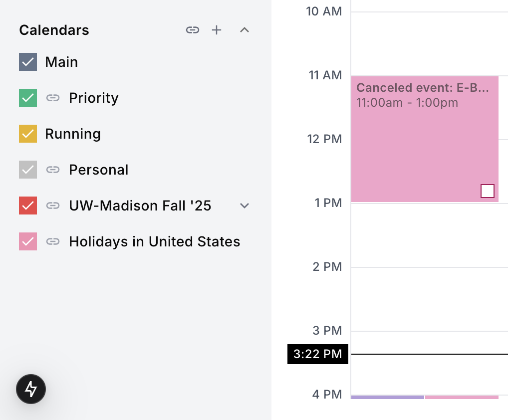The image size is (508, 420).
Task: Click the plus icon to add a calendar
Action: click(x=217, y=30)
